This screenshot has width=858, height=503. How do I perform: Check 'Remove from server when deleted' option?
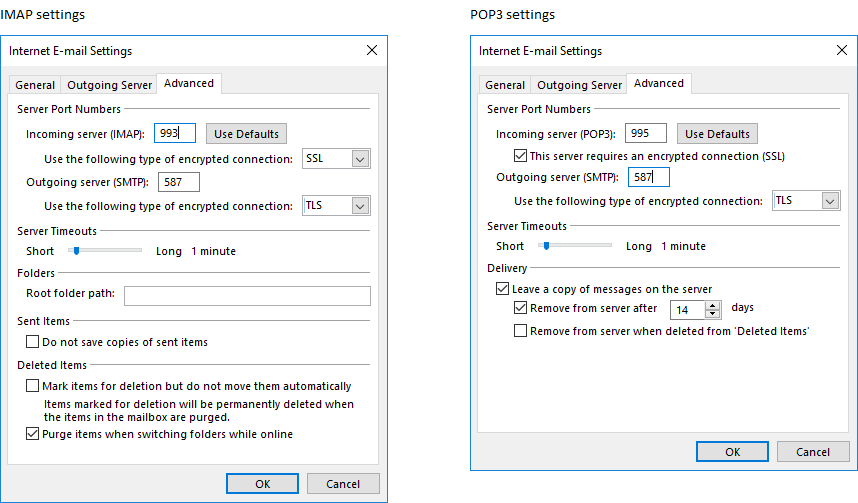520,330
